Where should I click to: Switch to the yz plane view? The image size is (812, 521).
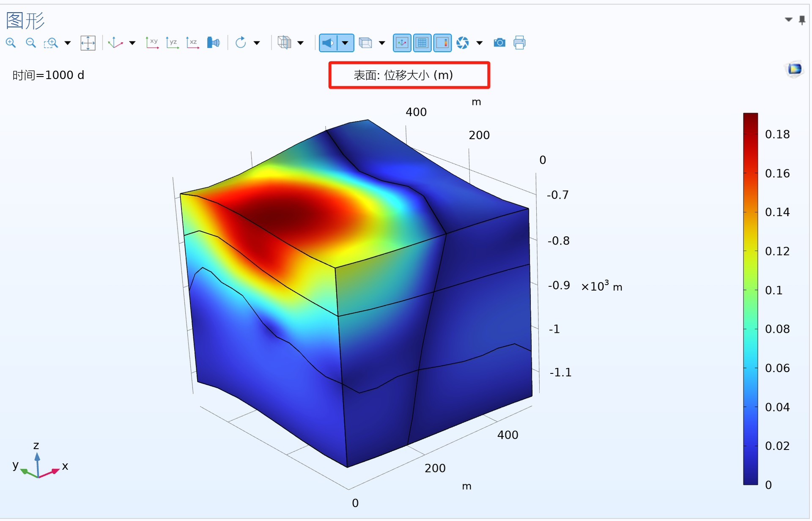172,43
